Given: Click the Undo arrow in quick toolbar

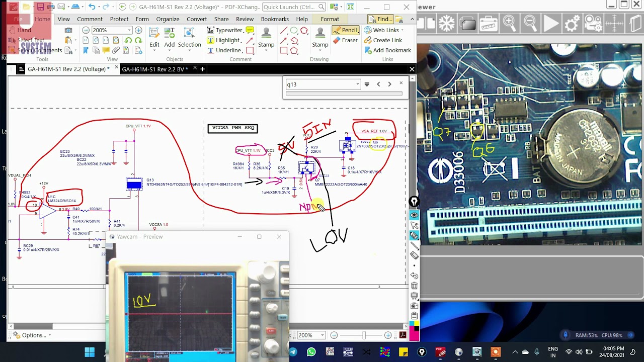Looking at the screenshot, I should click(92, 7).
